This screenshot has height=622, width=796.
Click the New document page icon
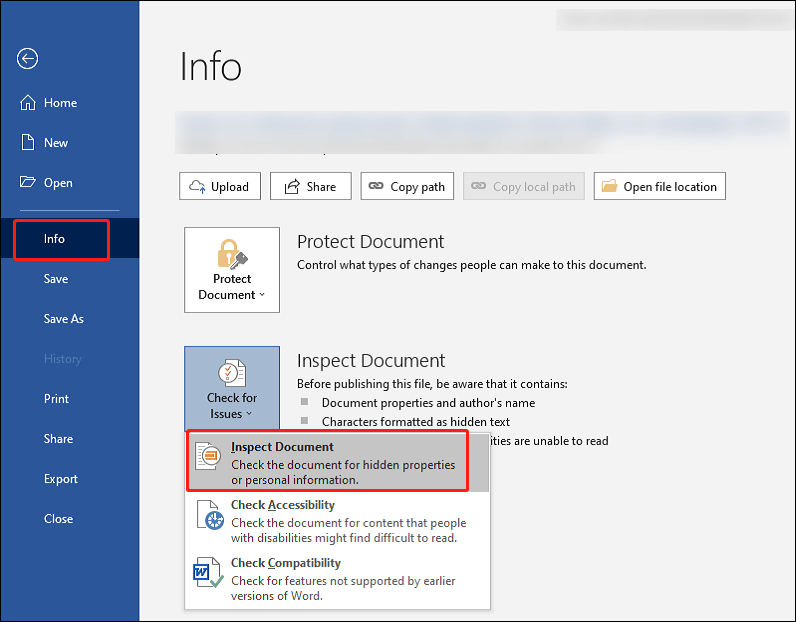pos(27,142)
